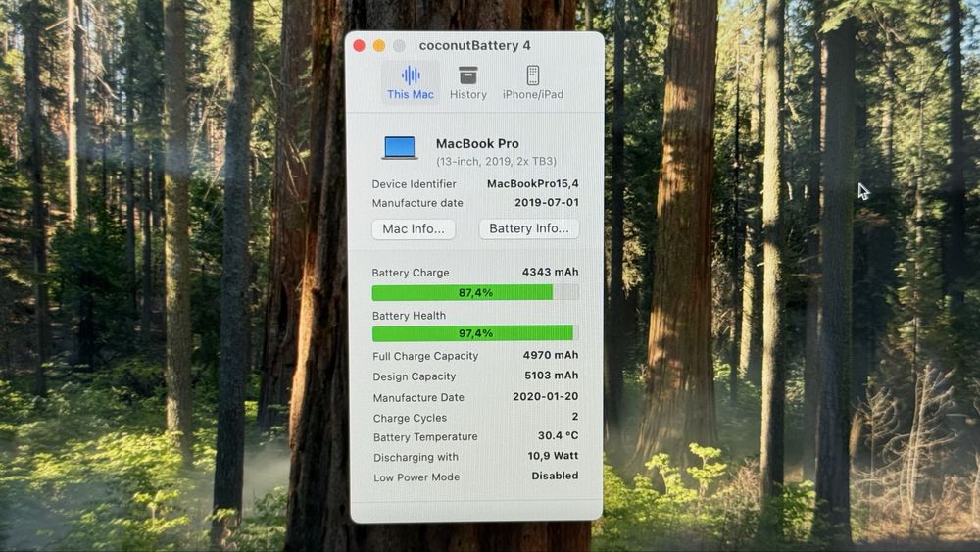The height and width of the screenshot is (552, 980).
Task: Click the Device Identifier label
Action: [415, 184]
